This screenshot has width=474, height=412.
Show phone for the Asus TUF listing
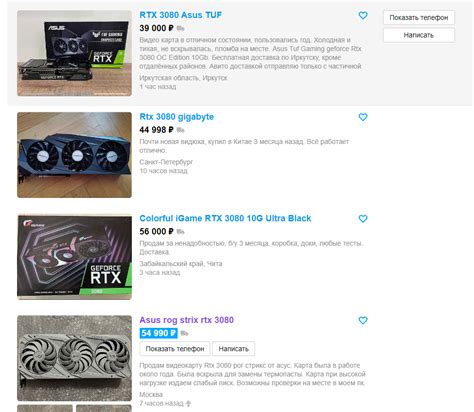coord(419,18)
